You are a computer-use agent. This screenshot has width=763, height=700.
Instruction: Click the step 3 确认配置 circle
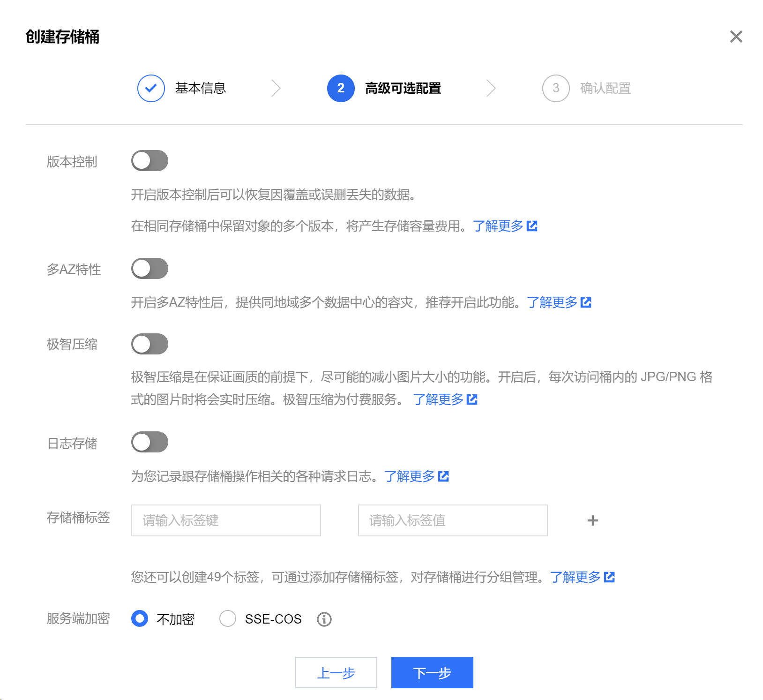click(555, 88)
